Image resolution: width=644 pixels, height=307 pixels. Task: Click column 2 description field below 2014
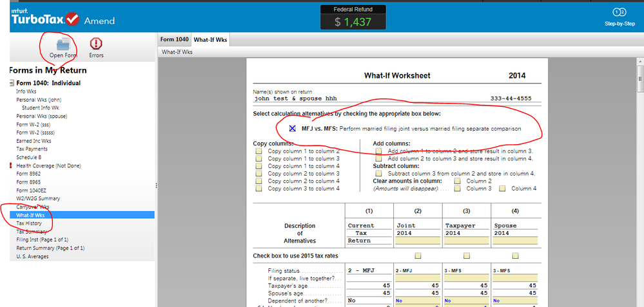(418, 241)
